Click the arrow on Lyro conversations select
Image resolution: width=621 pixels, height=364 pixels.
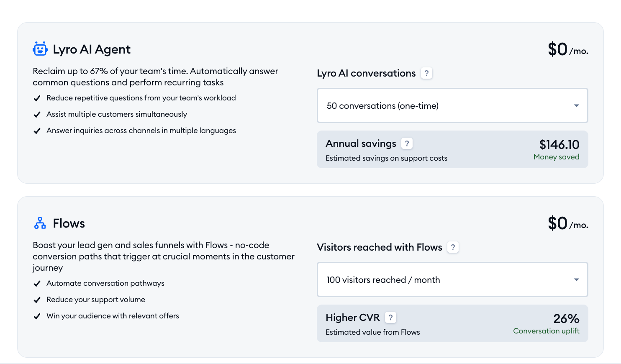click(576, 106)
